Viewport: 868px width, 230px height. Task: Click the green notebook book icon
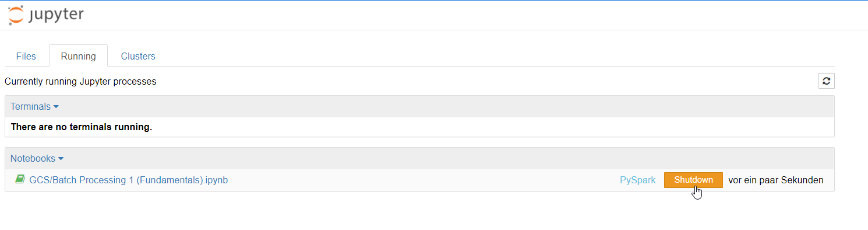[x=20, y=180]
